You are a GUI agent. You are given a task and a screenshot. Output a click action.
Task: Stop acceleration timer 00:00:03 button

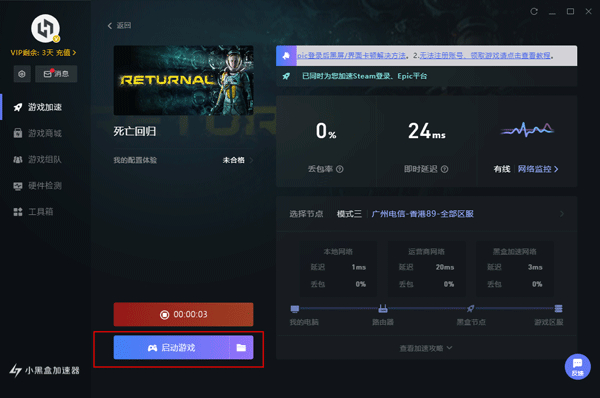coord(183,315)
